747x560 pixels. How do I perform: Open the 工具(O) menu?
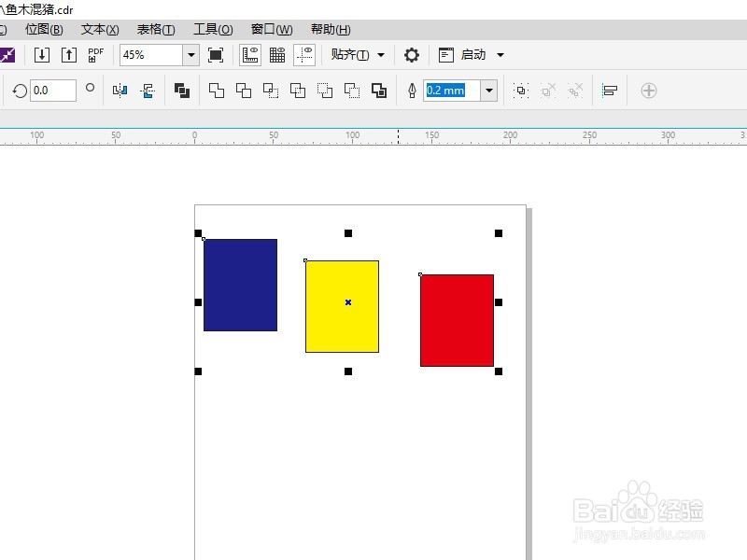click(x=213, y=30)
